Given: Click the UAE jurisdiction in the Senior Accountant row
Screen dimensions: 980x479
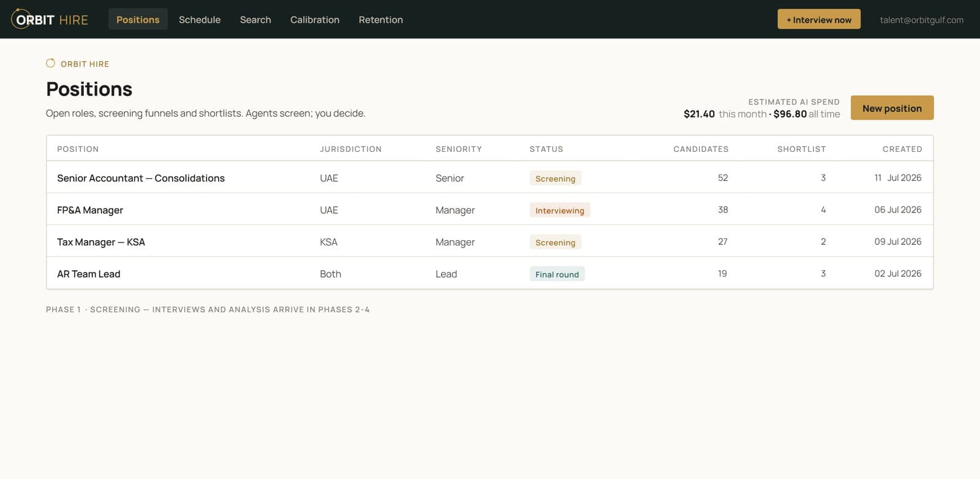Looking at the screenshot, I should click(329, 178).
